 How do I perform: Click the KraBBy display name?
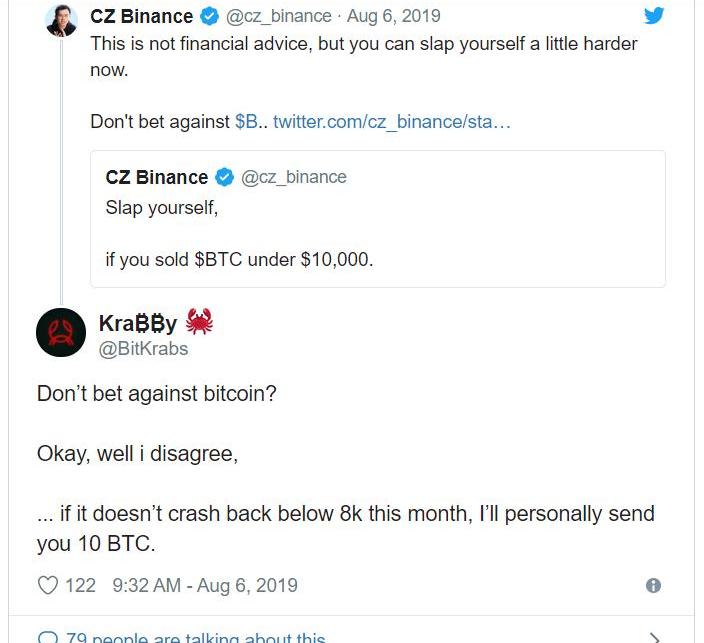138,323
